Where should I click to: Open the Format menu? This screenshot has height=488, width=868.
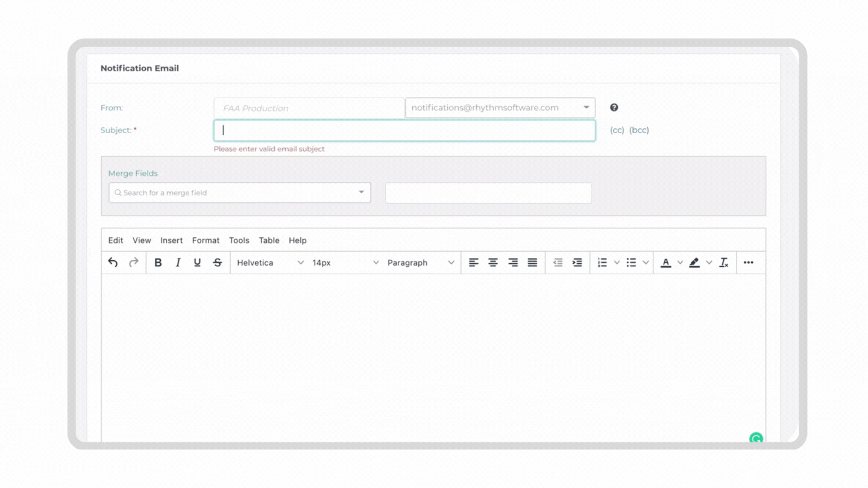206,240
